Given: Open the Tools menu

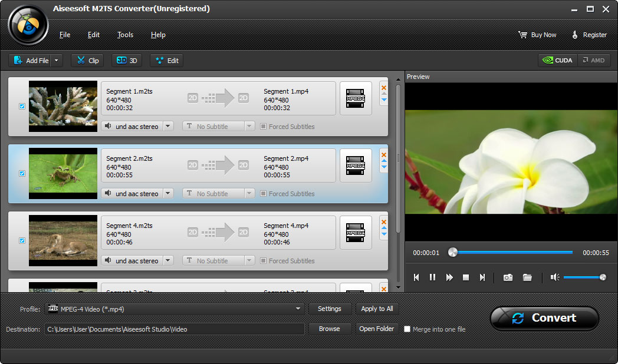Looking at the screenshot, I should coord(125,35).
